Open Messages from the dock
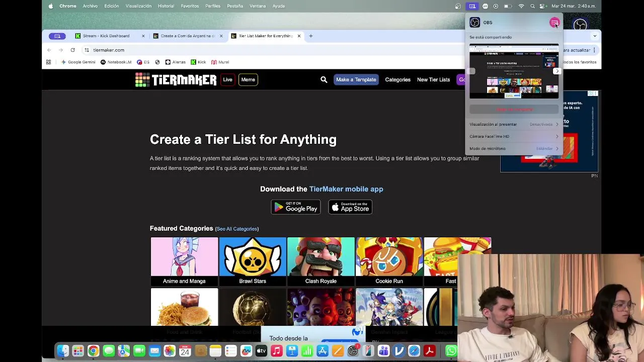This screenshot has height=362, width=644. point(109,351)
